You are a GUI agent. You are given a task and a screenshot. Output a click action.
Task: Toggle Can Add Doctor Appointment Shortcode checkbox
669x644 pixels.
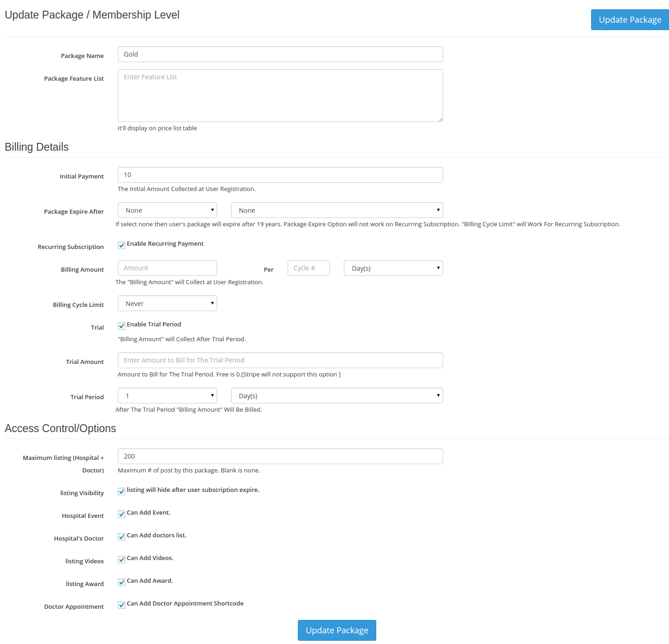(122, 605)
